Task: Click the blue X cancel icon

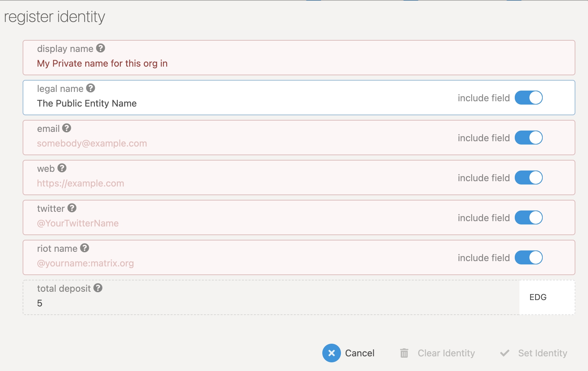Action: point(331,353)
